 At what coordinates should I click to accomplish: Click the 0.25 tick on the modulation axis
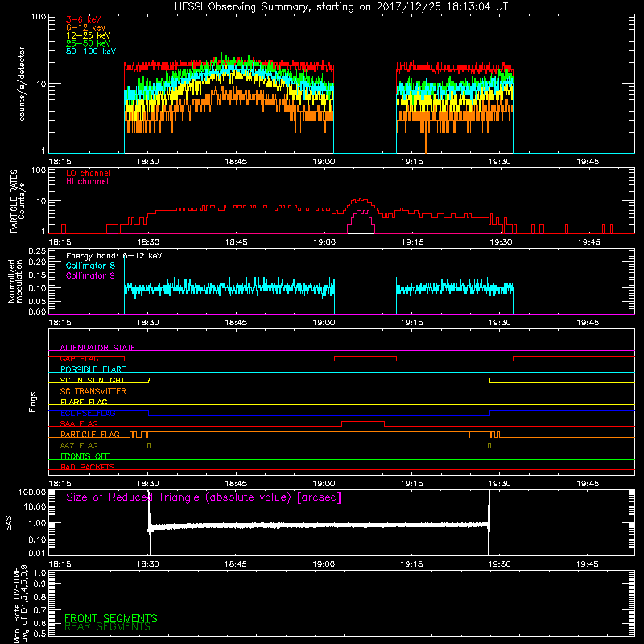pyautogui.click(x=37, y=250)
